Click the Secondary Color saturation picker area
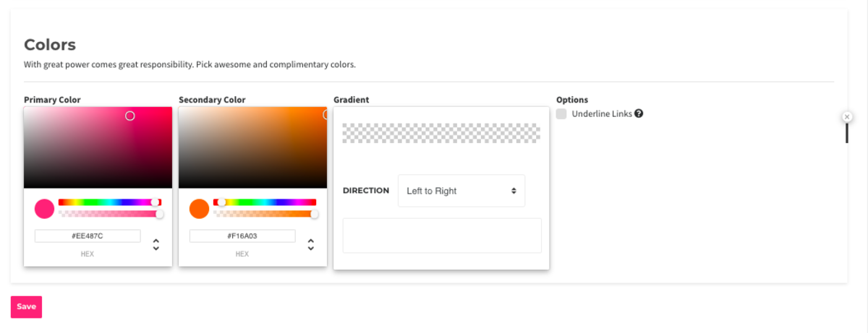The image size is (868, 333). (x=252, y=147)
